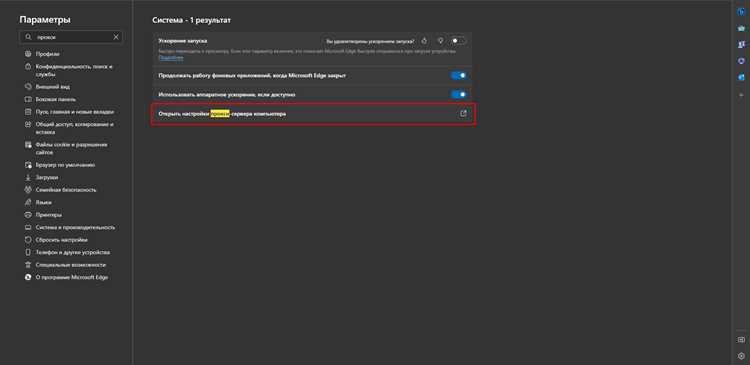Image resolution: width=750 pixels, height=365 pixels.
Task: Click the Bing icon atop the sidebar
Action: [741, 12]
